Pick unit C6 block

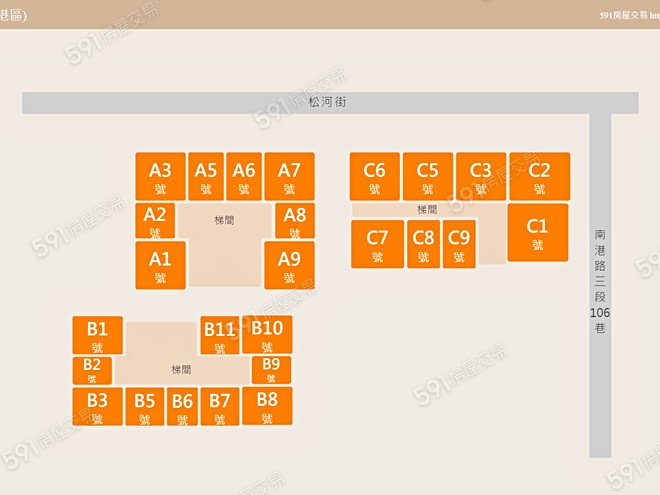coord(375,176)
